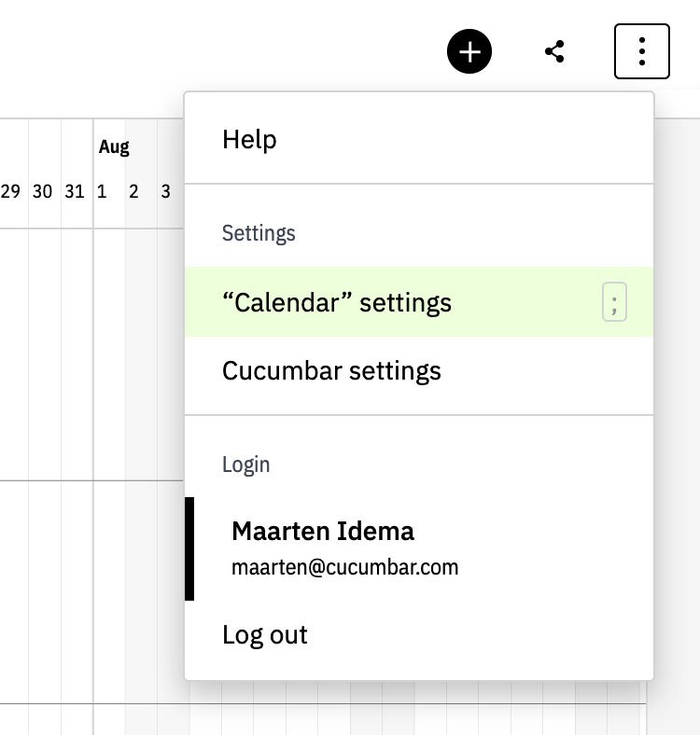The image size is (700, 735).
Task: Click the black plus add button
Action: (469, 51)
